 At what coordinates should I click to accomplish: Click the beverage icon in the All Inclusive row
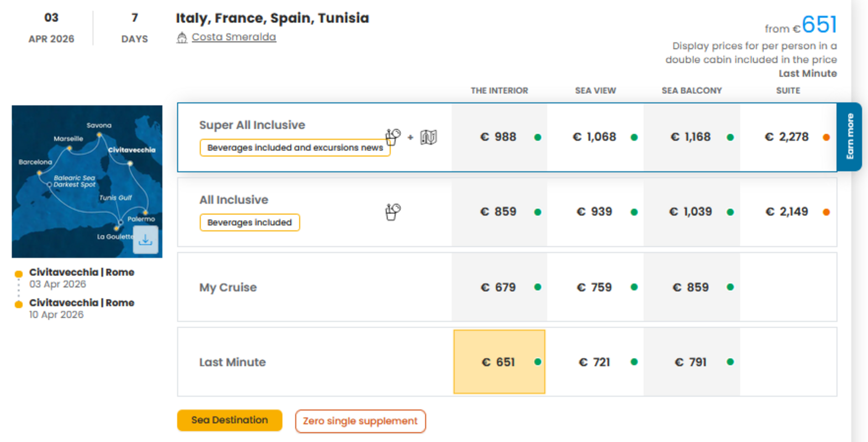coord(392,211)
